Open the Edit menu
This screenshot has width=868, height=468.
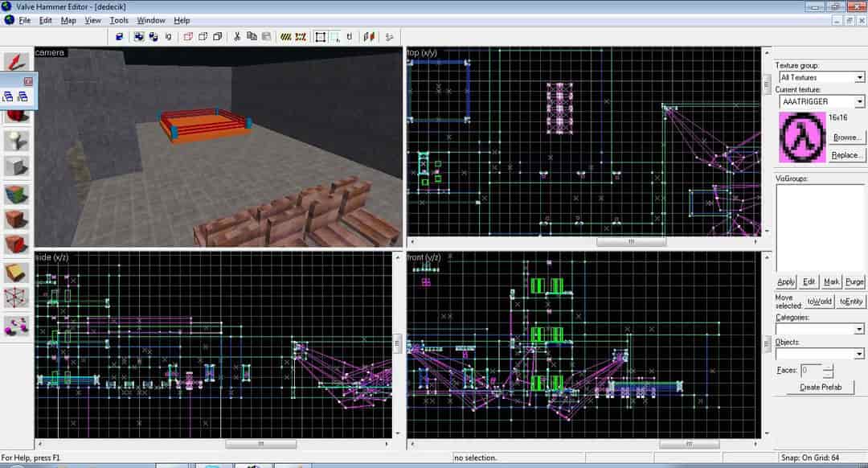(x=45, y=20)
